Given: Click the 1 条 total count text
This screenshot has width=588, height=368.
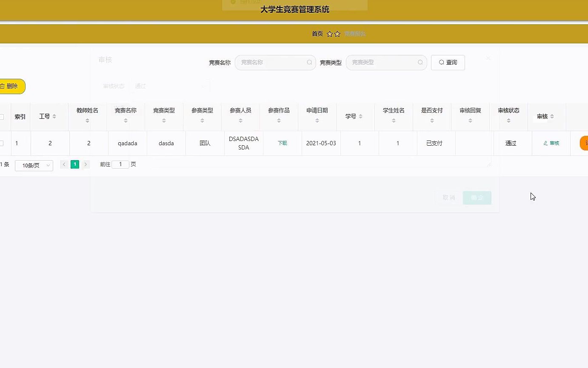Looking at the screenshot, I should click(5, 164).
